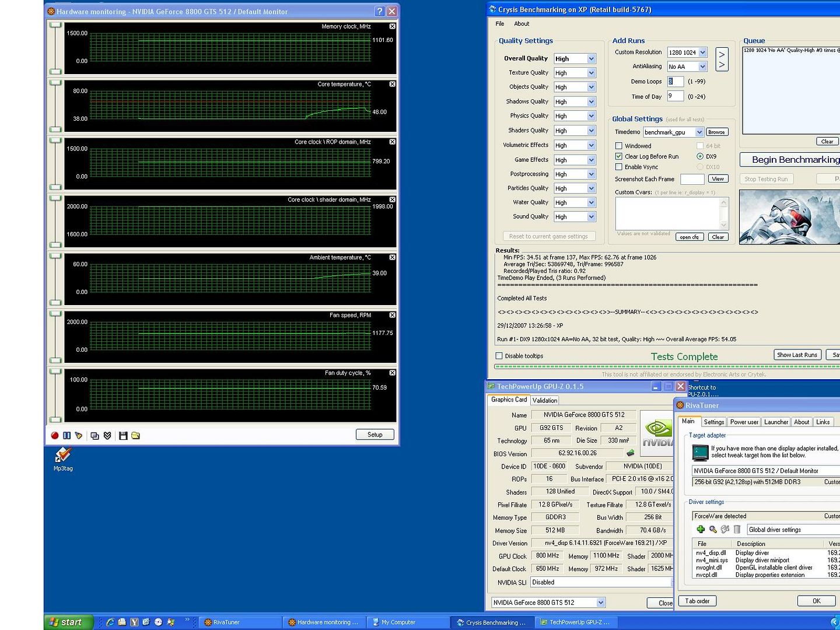The image size is (840, 630).
Task: Switch to the Validation tab in GPU-Z
Action: pyautogui.click(x=545, y=400)
